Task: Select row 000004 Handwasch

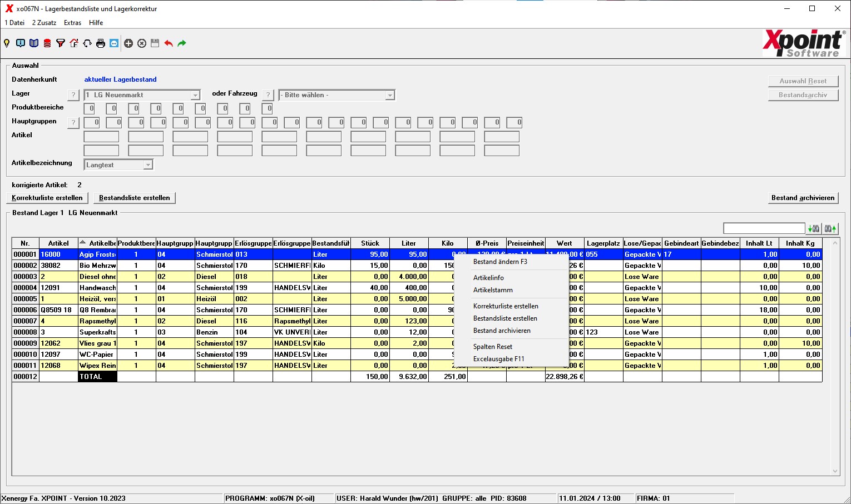Action: [417, 288]
